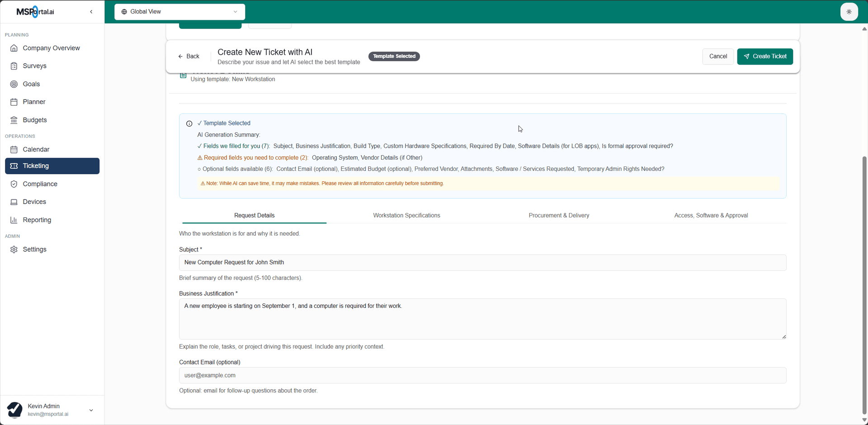868x425 pixels.
Task: Click the Goals target icon
Action: 14,84
